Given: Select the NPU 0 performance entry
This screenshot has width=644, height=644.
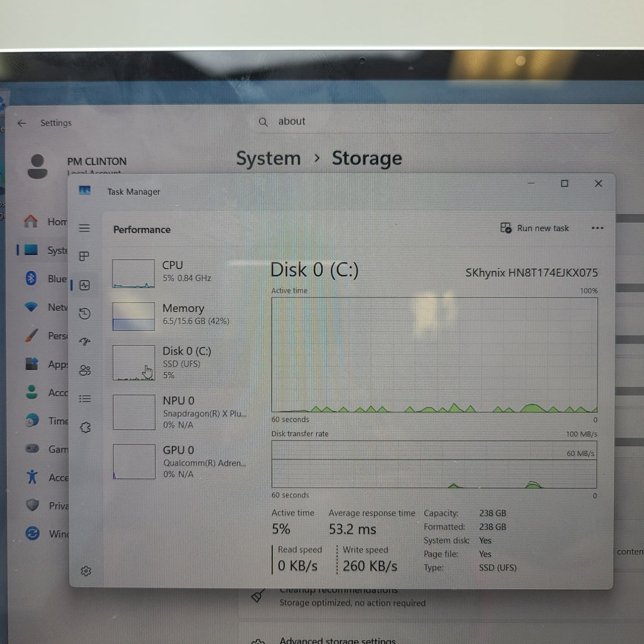Looking at the screenshot, I should coord(180,412).
